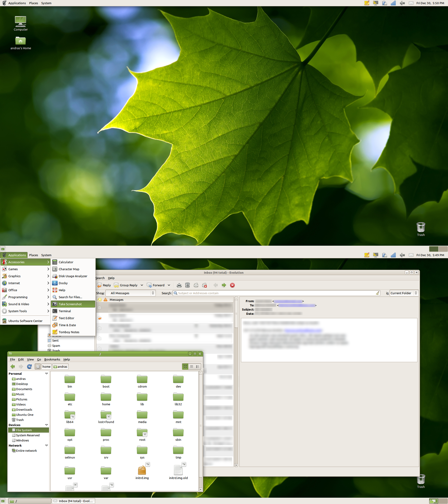Screen dimensions: 448x504
Task: Open Search for Files...
Action: click(x=73, y=297)
